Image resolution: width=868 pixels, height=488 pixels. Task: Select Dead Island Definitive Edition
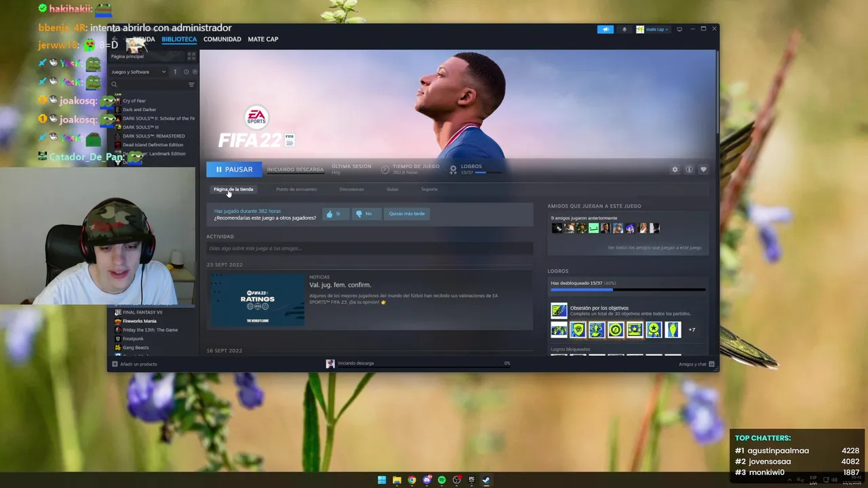pyautogui.click(x=153, y=144)
